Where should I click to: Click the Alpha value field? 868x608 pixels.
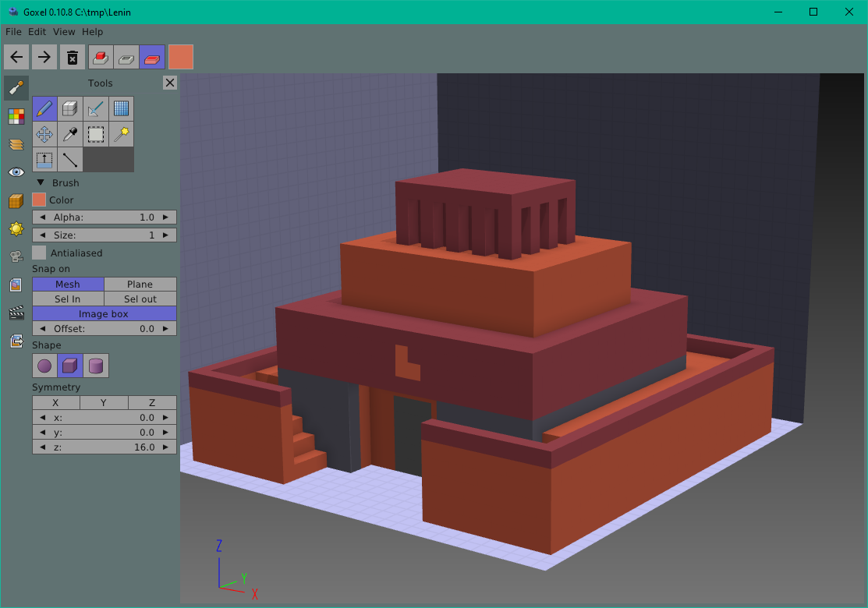click(105, 217)
